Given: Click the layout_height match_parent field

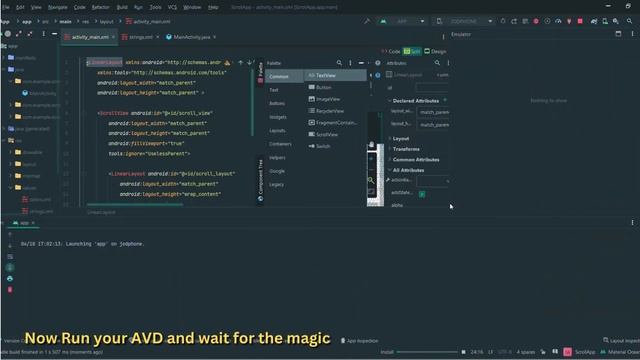Looking at the screenshot, I should [433, 124].
